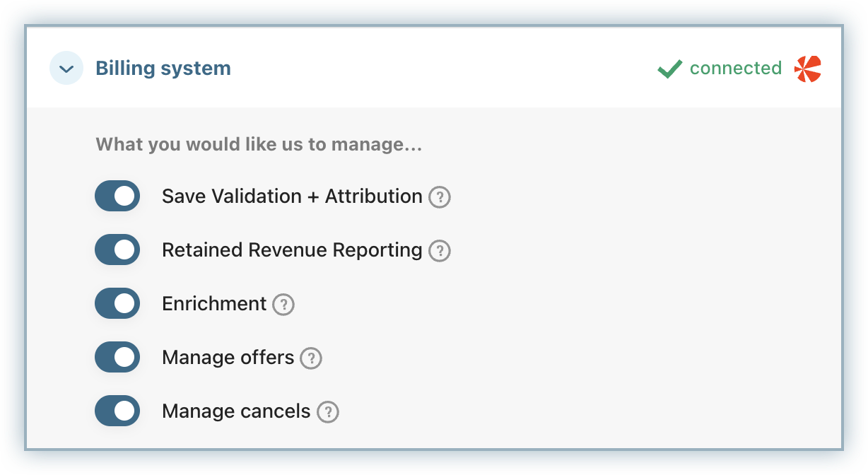Click the question mark beside Enrichment
The image size is (868, 475).
click(283, 305)
